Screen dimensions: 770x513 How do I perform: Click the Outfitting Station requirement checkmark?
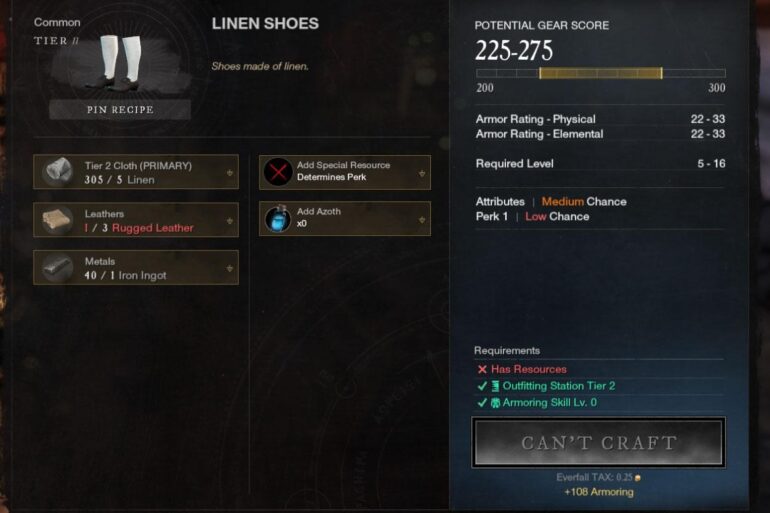pyautogui.click(x=482, y=386)
